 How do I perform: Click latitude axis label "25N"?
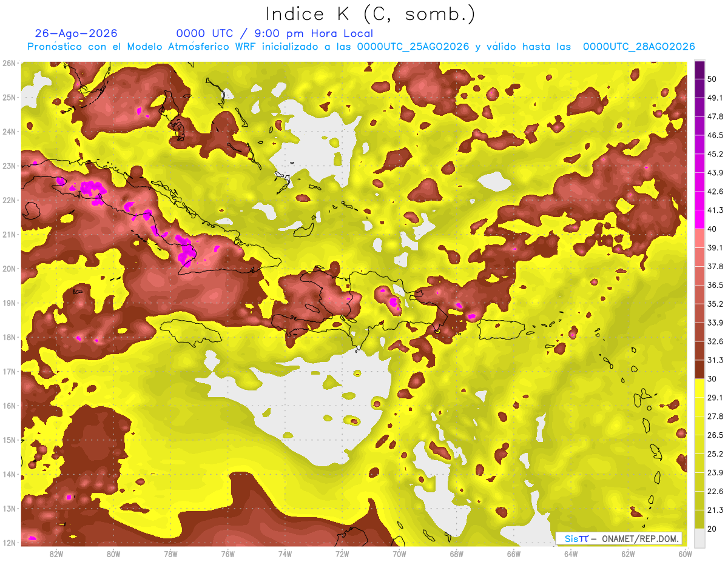9,98
